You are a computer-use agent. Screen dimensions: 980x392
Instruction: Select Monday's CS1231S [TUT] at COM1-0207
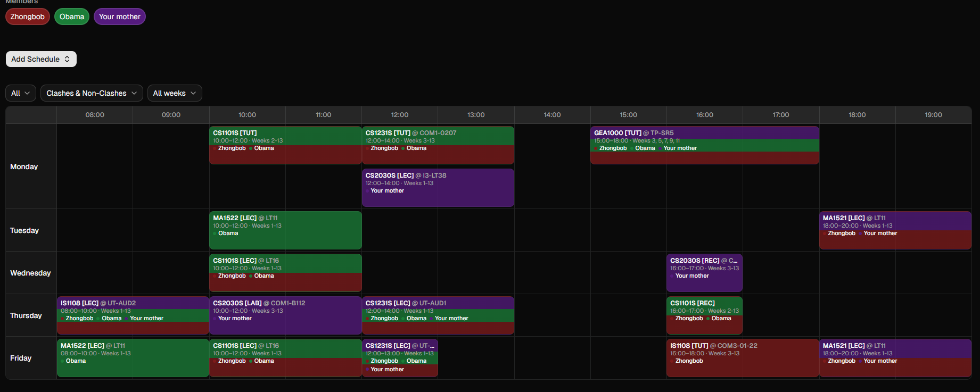438,145
